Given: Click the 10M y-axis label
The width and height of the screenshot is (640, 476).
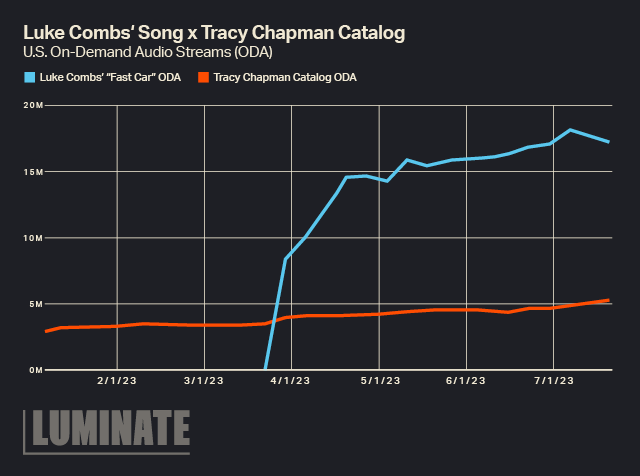Looking at the screenshot, I should [33, 238].
